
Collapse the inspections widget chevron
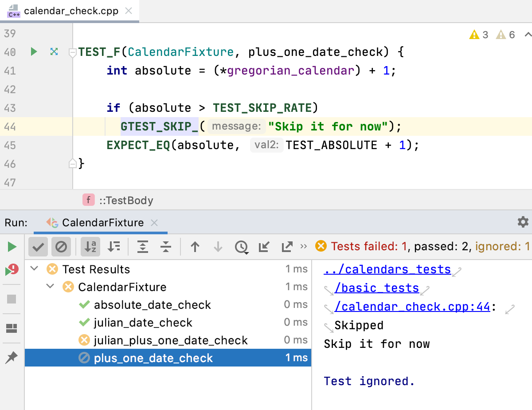pyautogui.click(x=528, y=35)
